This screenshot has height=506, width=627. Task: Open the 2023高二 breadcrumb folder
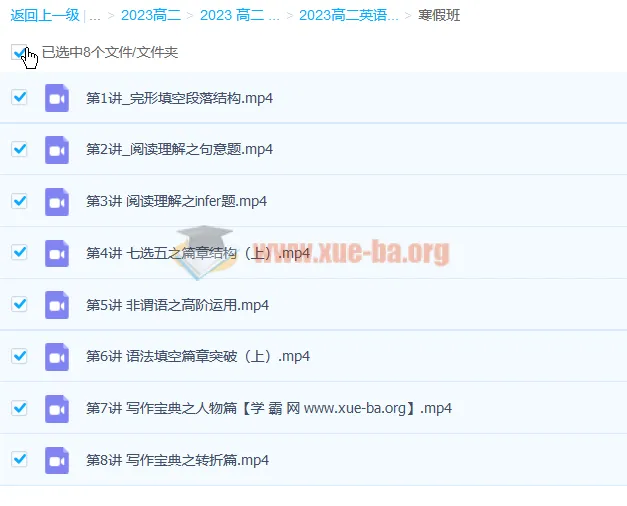[x=151, y=15]
